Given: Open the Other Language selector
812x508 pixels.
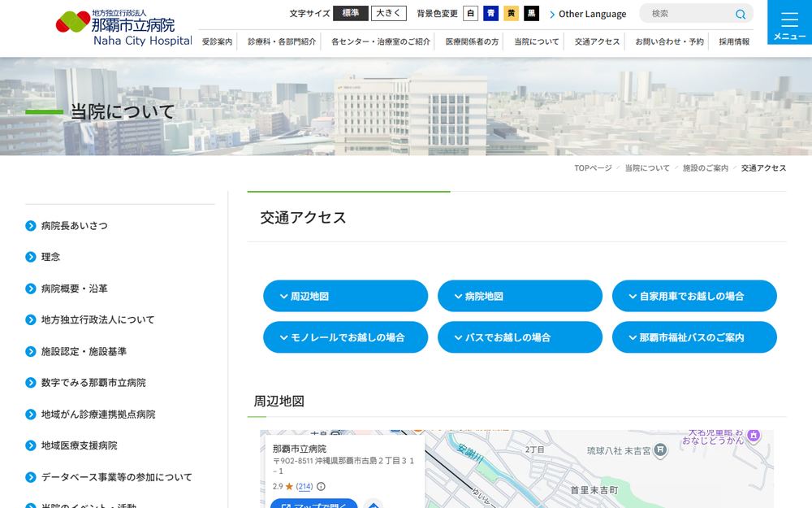Looking at the screenshot, I should (x=588, y=14).
